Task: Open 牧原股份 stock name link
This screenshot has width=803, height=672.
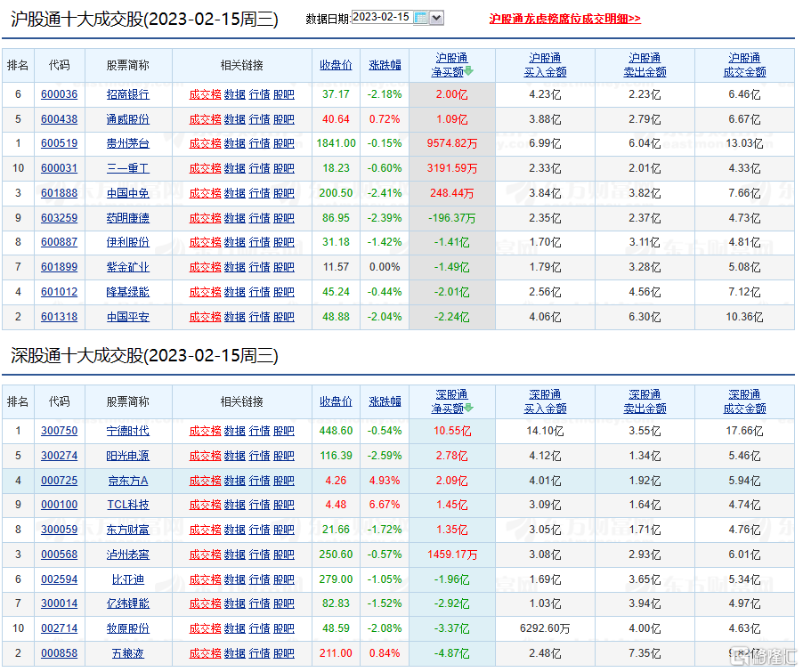Action: (128, 628)
